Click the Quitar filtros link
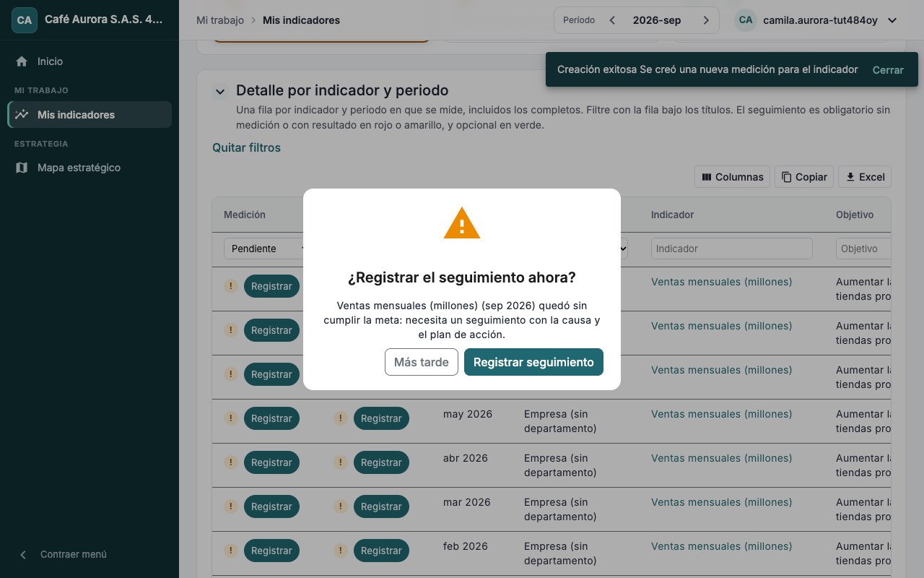Image resolution: width=924 pixels, height=578 pixels. tap(246, 147)
